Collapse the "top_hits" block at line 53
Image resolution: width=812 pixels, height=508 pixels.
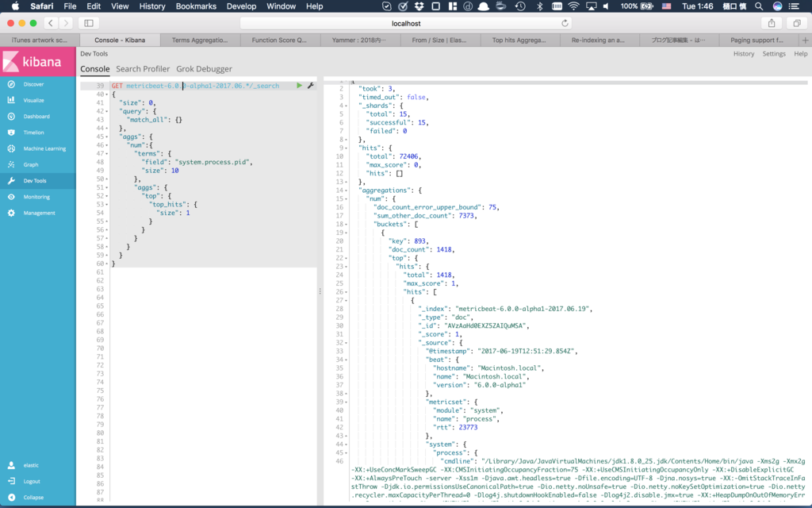[107, 205]
